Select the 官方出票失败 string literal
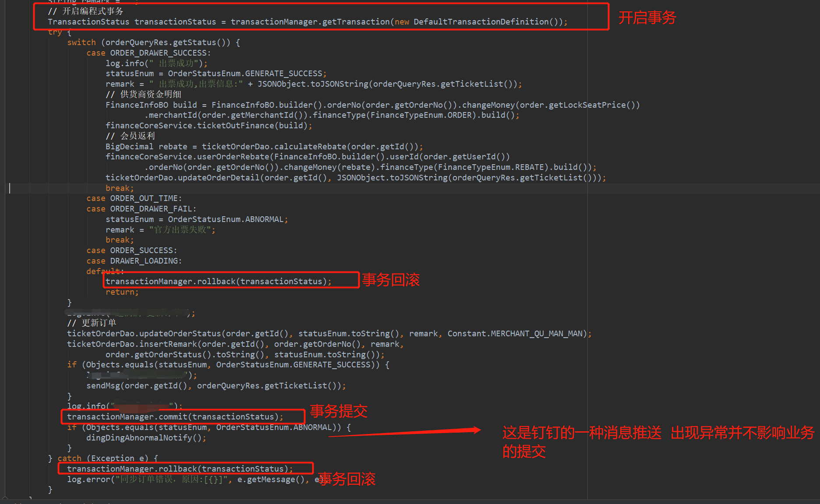 point(181,229)
